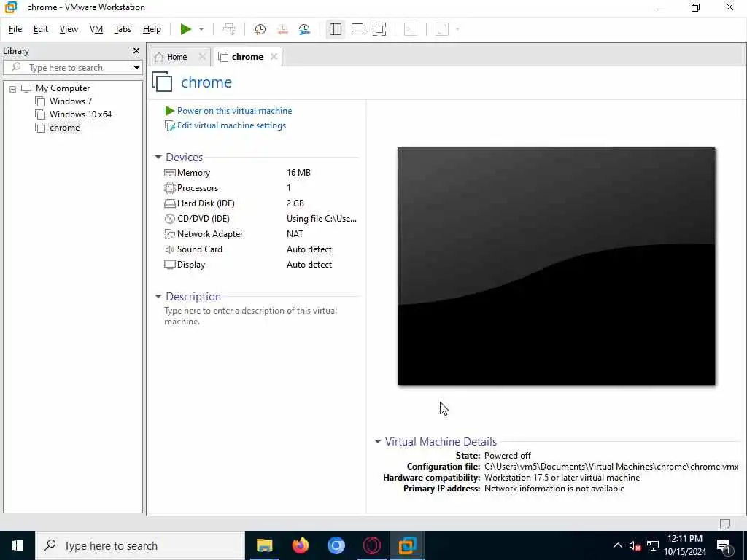747x560 pixels.
Task: Collapse Virtual Machine Details section
Action: [378, 441]
